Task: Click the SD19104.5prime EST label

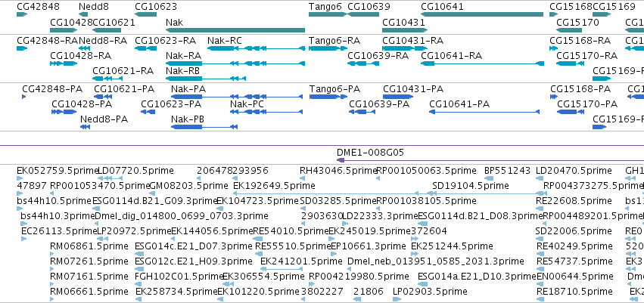Action: point(470,186)
